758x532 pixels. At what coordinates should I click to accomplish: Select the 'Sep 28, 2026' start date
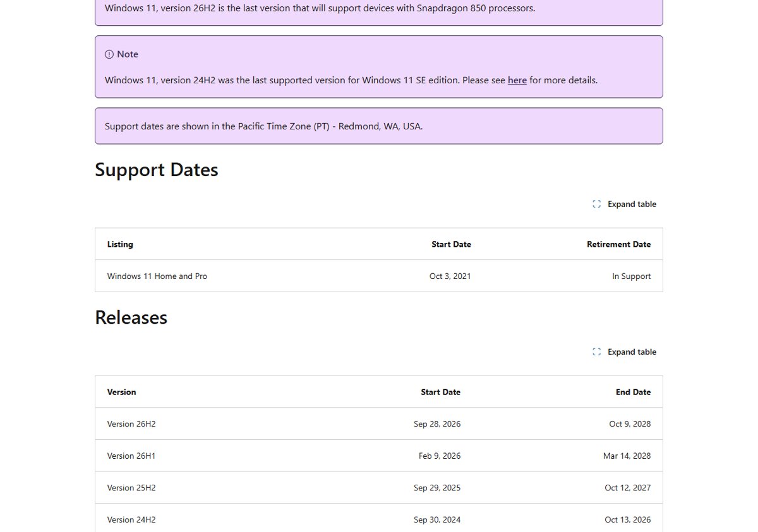point(437,424)
